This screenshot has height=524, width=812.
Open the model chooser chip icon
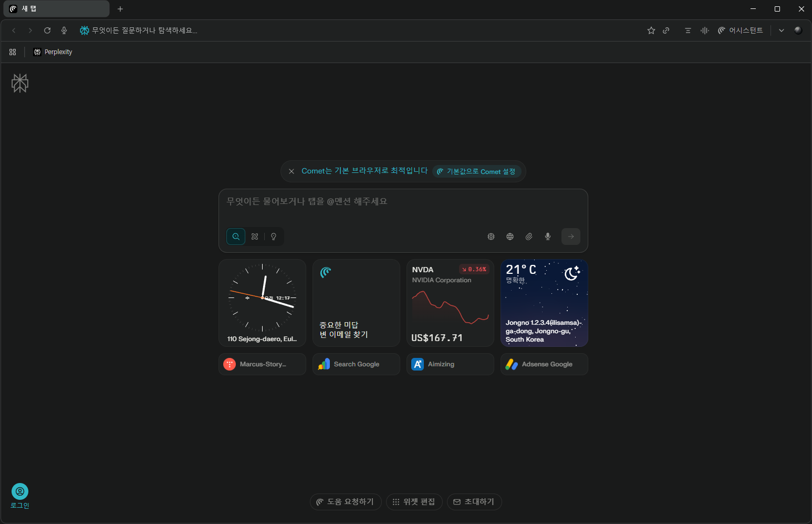click(491, 237)
